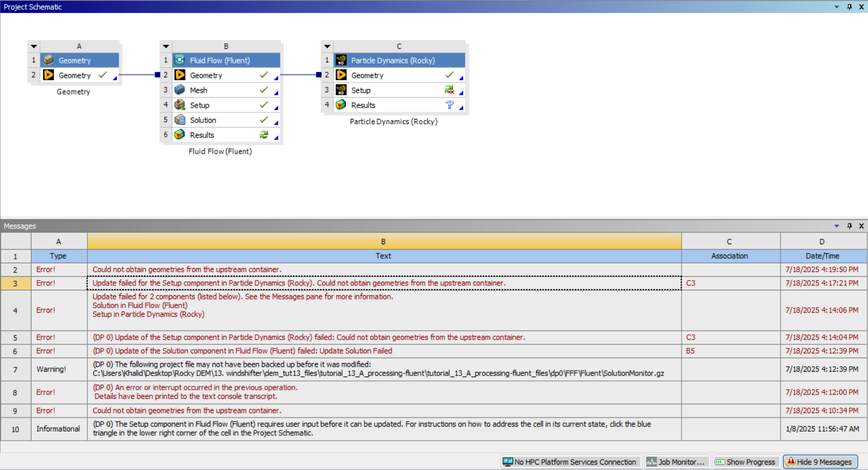
Task: Select the Mesh cell icon in Fluid Flow system
Action: pyautogui.click(x=179, y=90)
